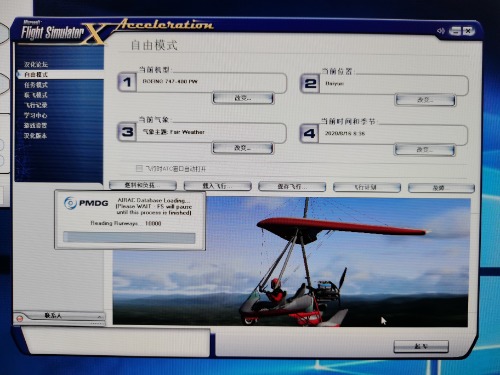
Task: Click the current location name field
Action: tap(394, 84)
